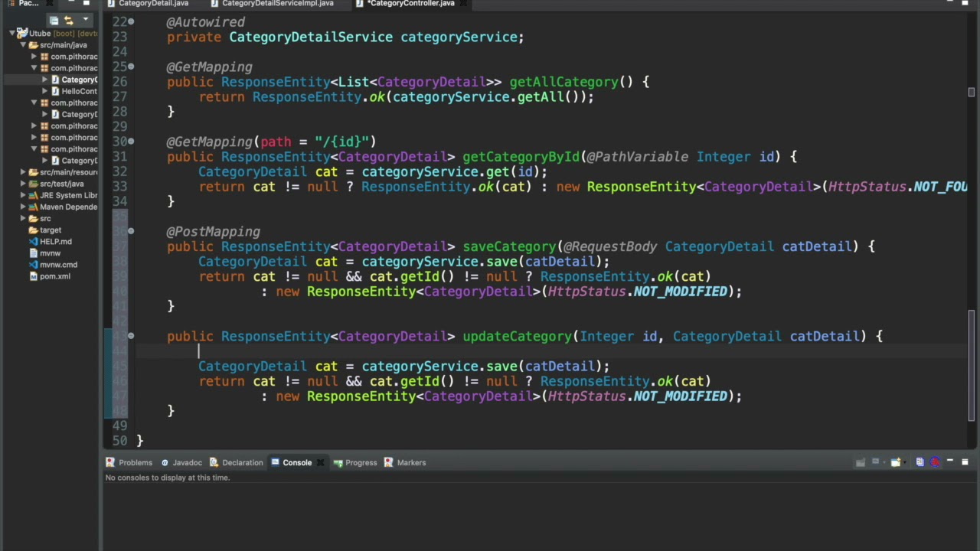Click Pin Console icon

click(861, 462)
